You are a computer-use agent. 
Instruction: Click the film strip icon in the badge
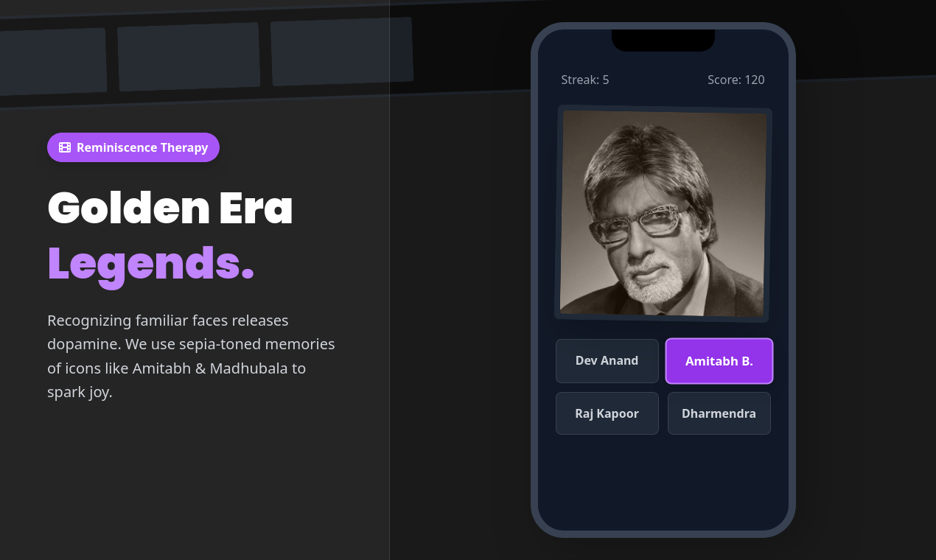[x=65, y=147]
